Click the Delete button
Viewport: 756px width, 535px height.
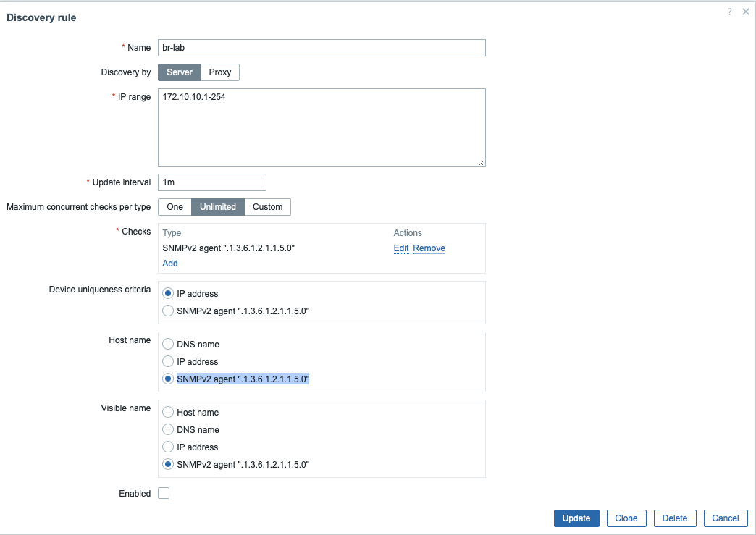[675, 518]
